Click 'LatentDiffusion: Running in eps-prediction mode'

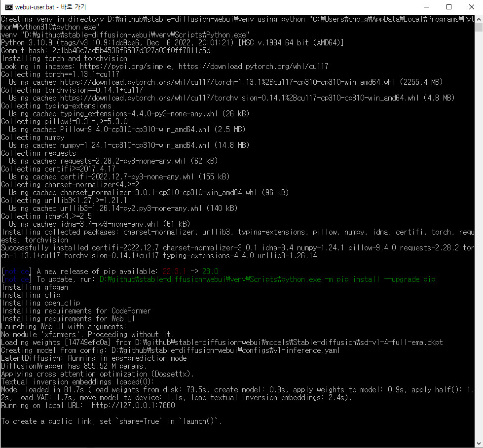tap(94, 358)
